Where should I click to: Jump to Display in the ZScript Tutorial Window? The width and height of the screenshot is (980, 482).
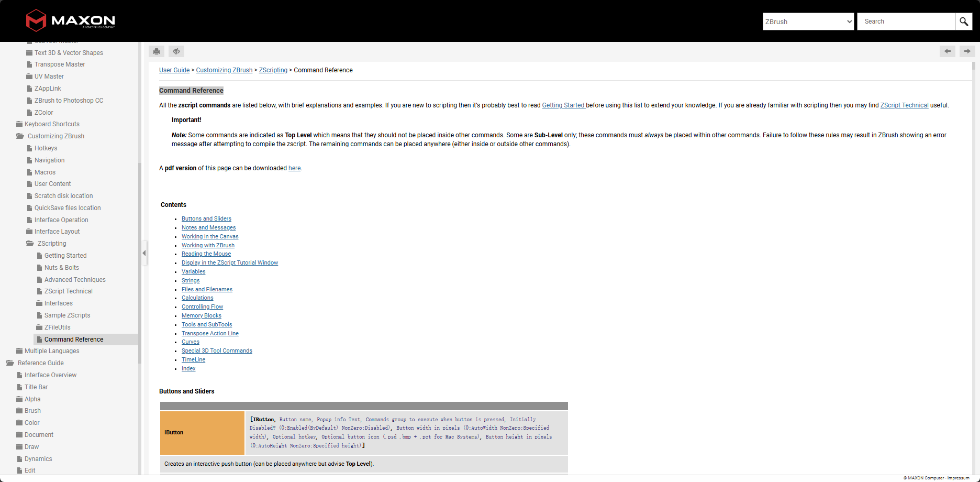230,263
